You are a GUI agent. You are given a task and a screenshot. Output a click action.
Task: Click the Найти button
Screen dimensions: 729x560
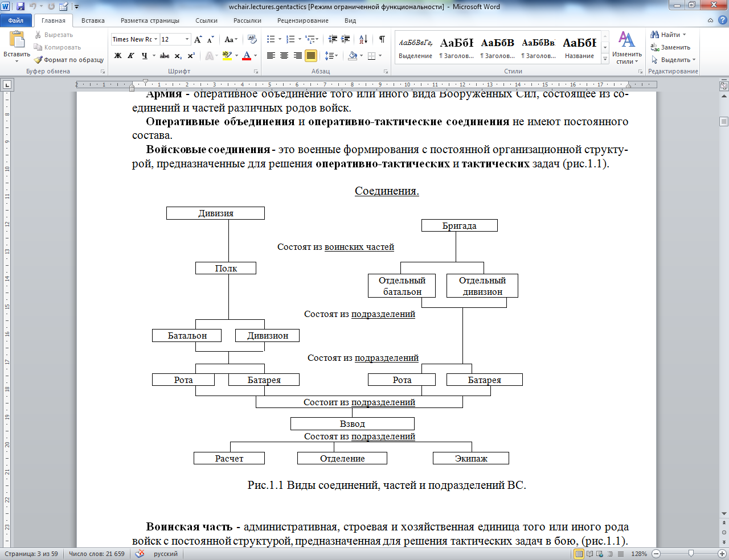coord(665,35)
